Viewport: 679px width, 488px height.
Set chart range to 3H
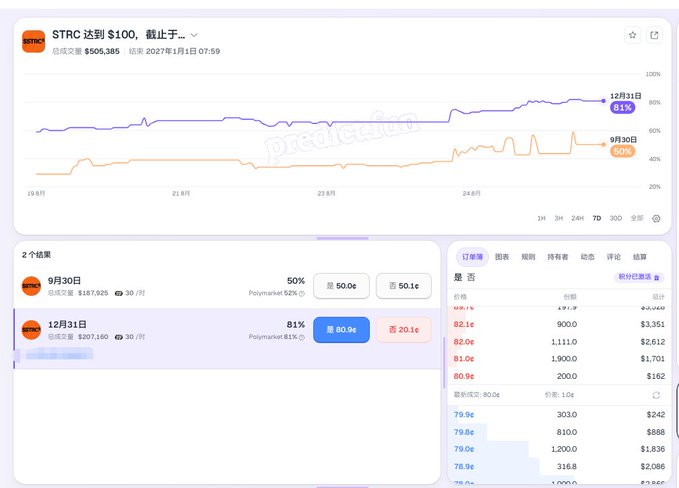[x=559, y=218]
